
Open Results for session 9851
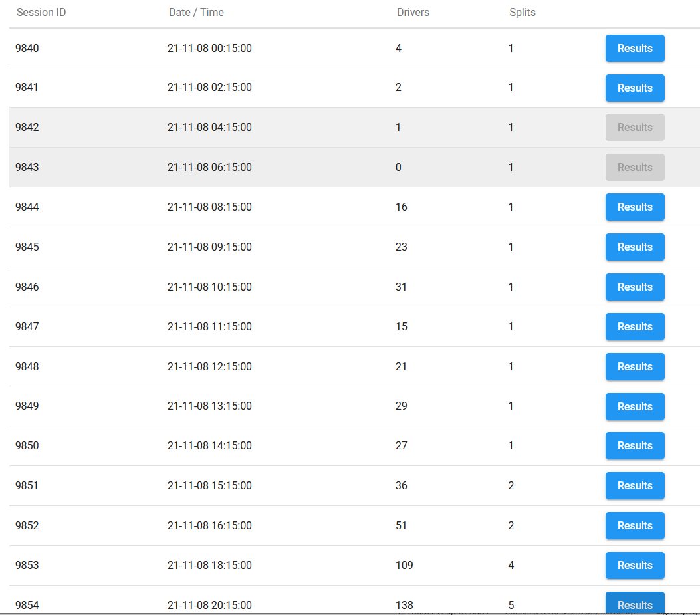[x=634, y=486]
